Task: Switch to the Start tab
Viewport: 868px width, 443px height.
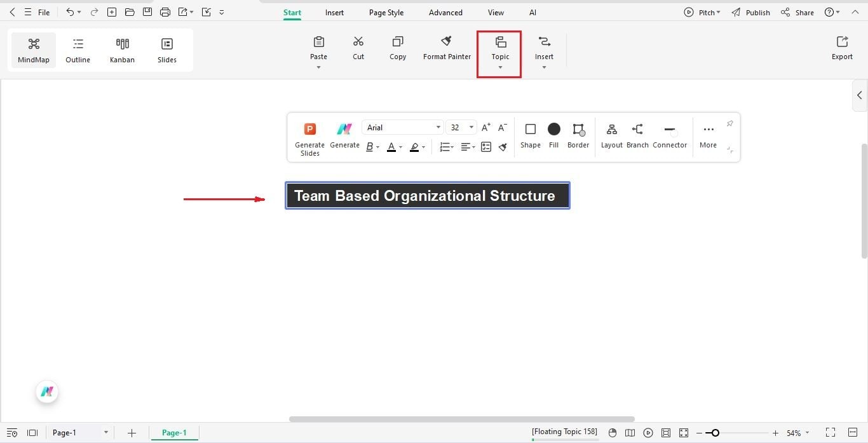Action: click(292, 12)
